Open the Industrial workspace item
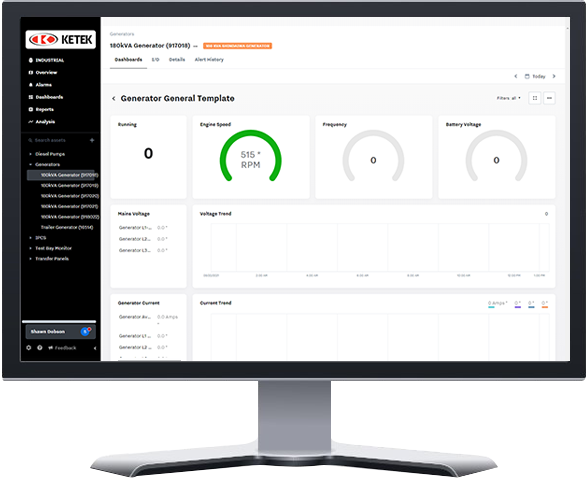 point(46,60)
